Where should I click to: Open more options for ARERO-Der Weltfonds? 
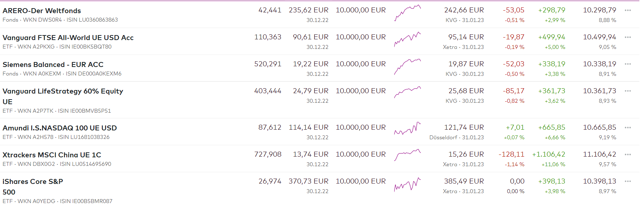pyautogui.click(x=628, y=10)
